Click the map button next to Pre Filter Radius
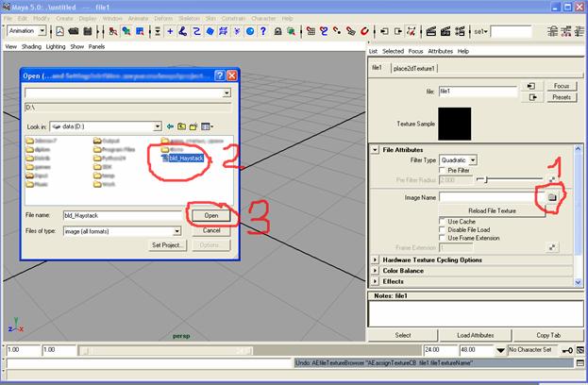Viewport: 588px width, 385px height. pyautogui.click(x=551, y=178)
